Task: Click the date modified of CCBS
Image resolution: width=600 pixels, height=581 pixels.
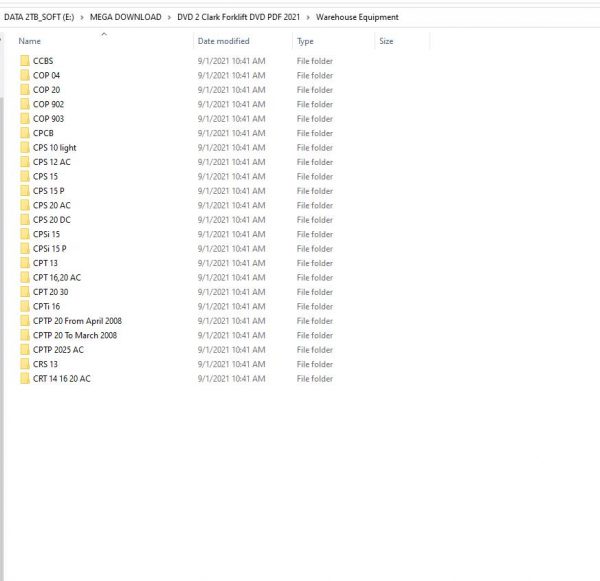Action: [x=232, y=61]
